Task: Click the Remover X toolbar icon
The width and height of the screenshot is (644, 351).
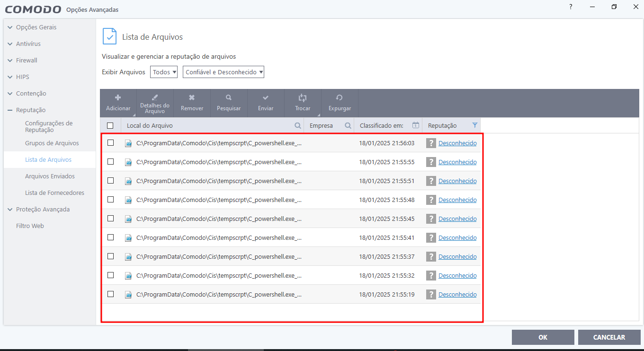Action: pos(192,98)
